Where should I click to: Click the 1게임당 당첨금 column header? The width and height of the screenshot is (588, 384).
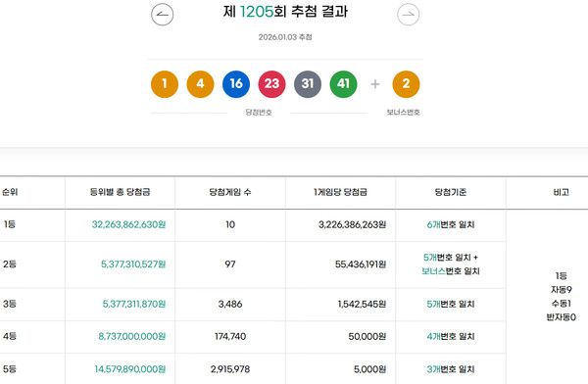pos(340,192)
